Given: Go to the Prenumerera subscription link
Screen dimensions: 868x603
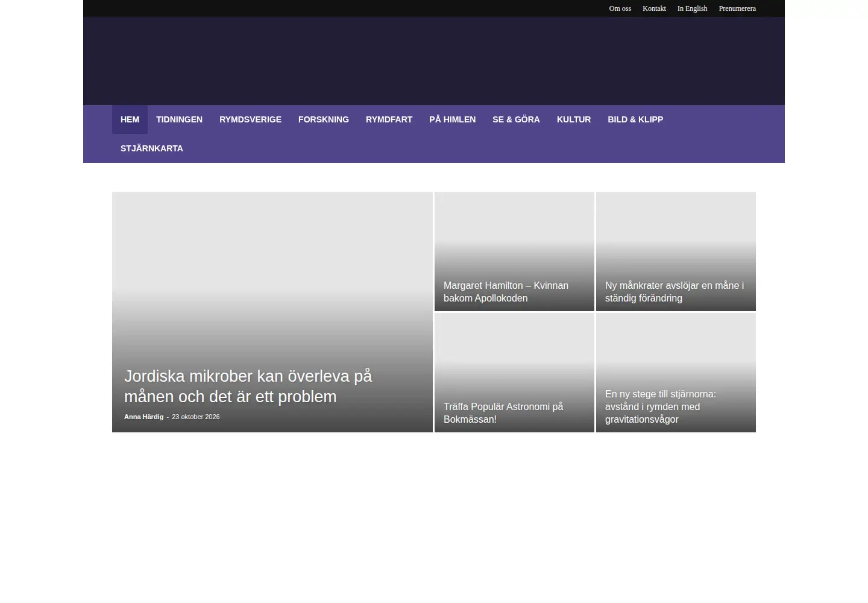Looking at the screenshot, I should point(737,8).
